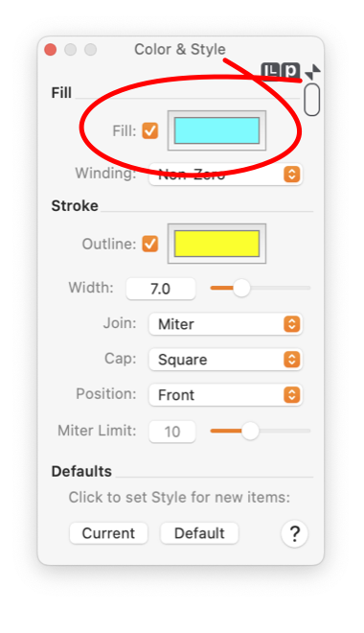Click the Miter Limit slider knob
364x633 pixels.
pyautogui.click(x=250, y=432)
